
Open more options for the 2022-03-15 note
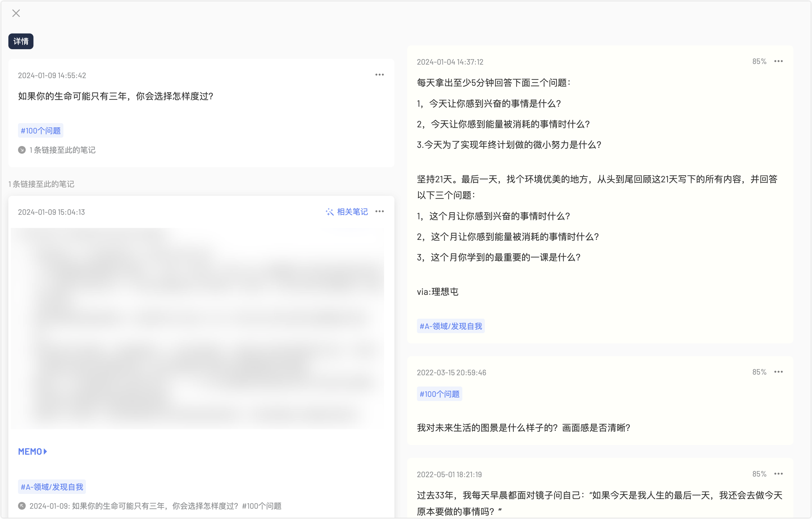778,372
